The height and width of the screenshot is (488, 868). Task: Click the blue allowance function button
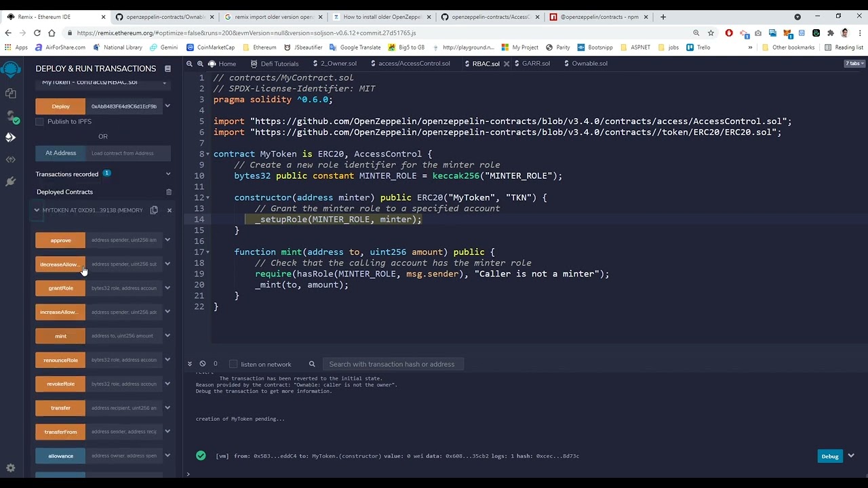[x=60, y=456]
